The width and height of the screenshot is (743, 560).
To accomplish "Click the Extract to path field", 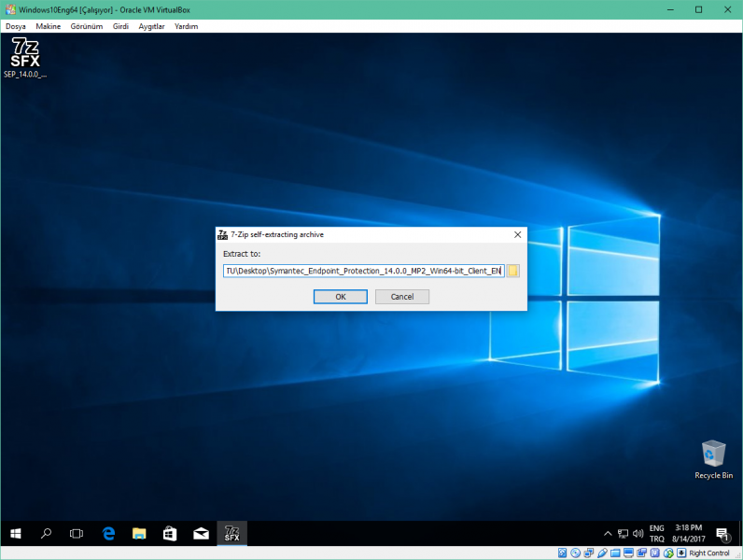I will (x=363, y=271).
